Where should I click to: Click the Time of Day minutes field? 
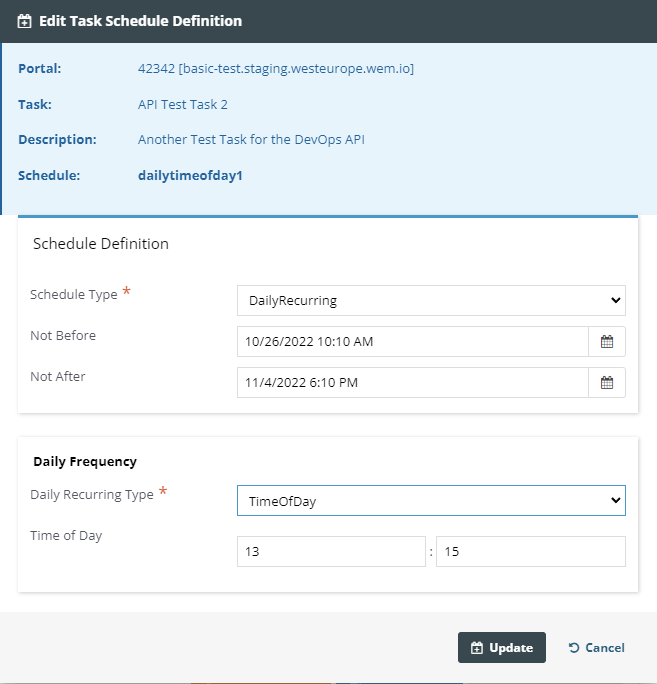[530, 551]
